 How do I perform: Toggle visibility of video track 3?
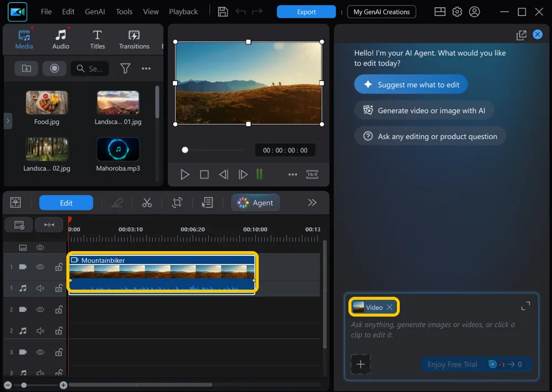(x=40, y=352)
